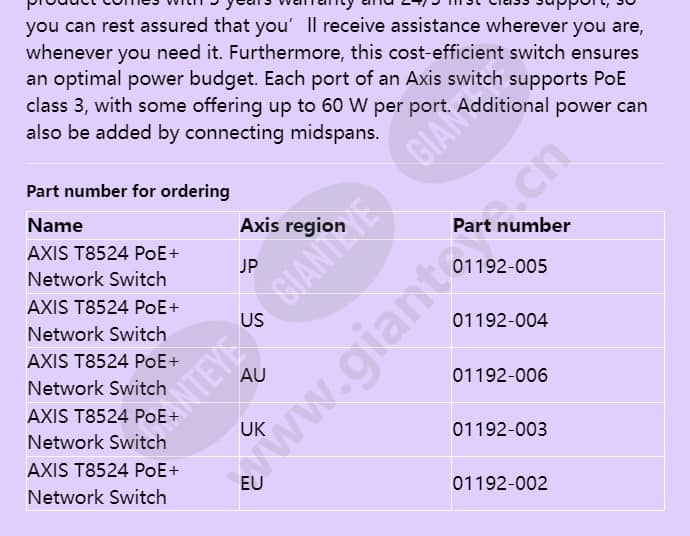Click the AXIS T8524 name in AU row
Viewport: 690px width, 536px height.
(103, 375)
